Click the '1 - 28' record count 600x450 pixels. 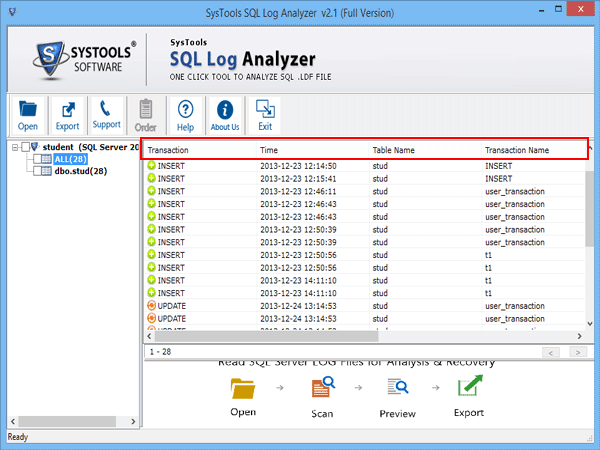160,352
